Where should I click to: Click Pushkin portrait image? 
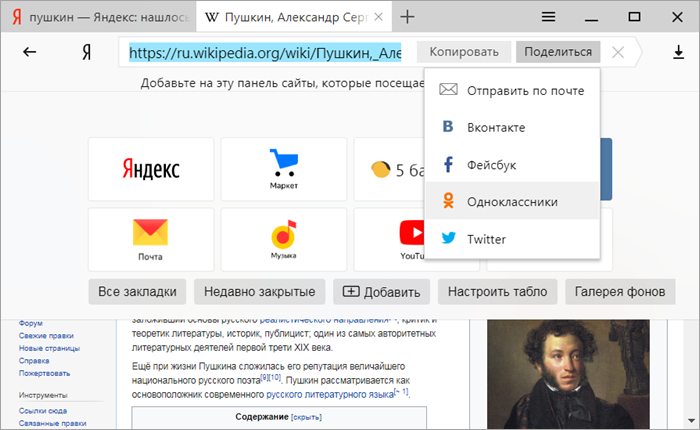point(568,374)
